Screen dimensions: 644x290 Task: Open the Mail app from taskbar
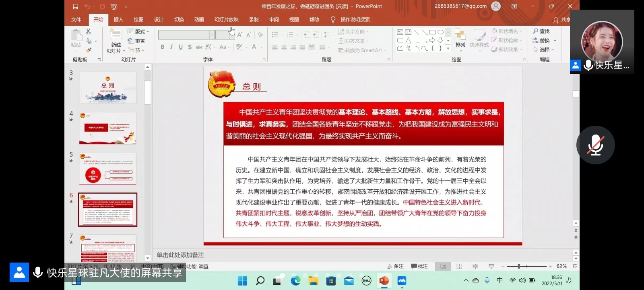click(x=349, y=281)
